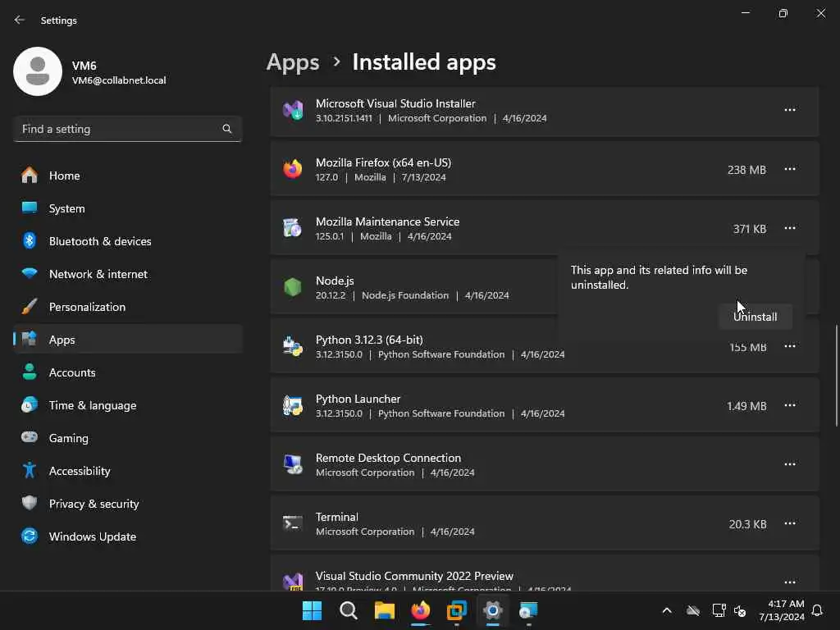Click the vertical scrollbar thumb of app list
840x630 pixels.
click(x=836, y=376)
